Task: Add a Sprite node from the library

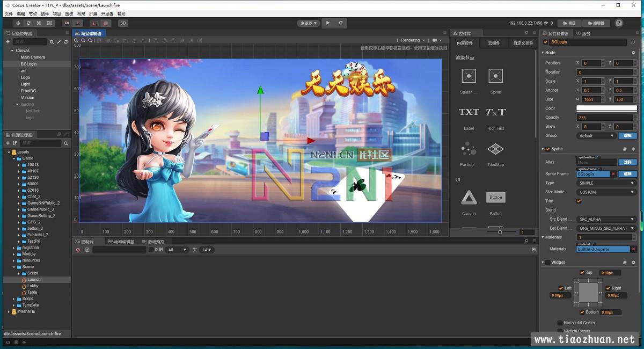Action: [495, 76]
